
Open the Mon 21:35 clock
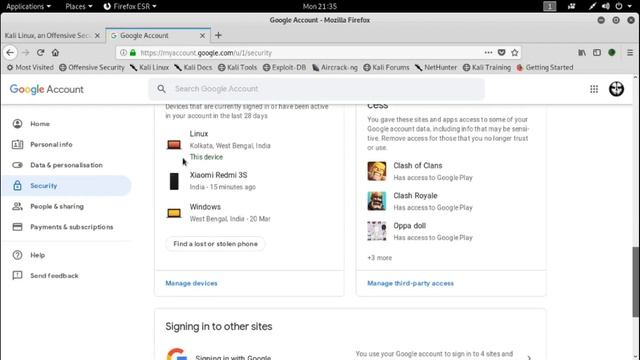pos(320,6)
